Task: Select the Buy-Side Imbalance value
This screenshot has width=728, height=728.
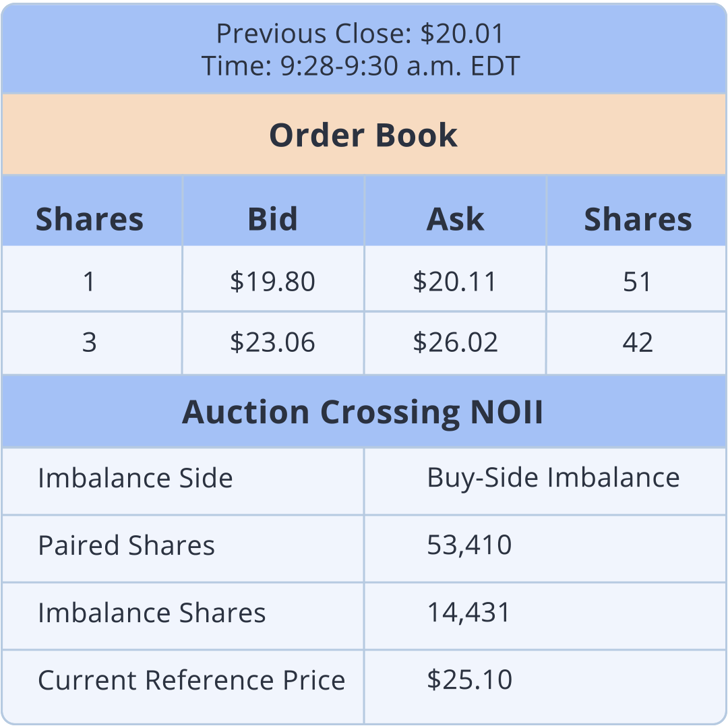Action: click(x=553, y=478)
